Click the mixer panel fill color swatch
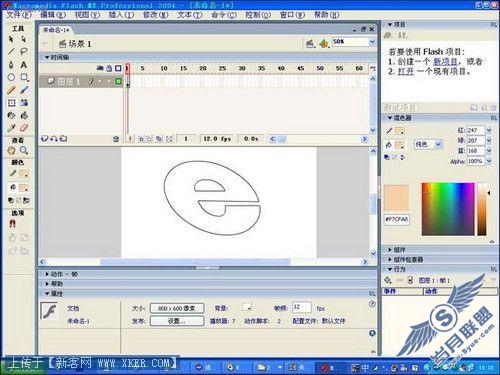This screenshot has height=375, width=500. coord(400,145)
